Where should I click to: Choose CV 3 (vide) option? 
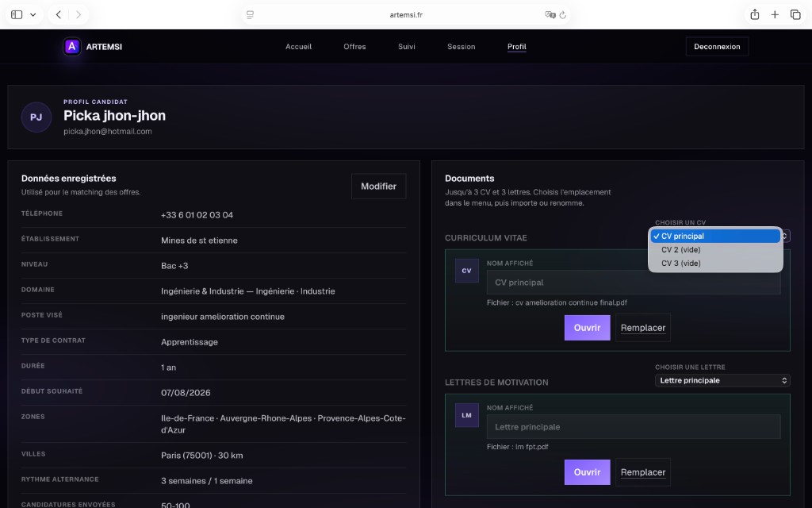(x=715, y=263)
